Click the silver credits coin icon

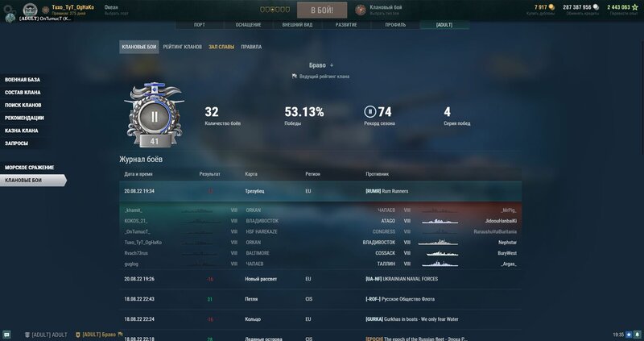point(596,7)
